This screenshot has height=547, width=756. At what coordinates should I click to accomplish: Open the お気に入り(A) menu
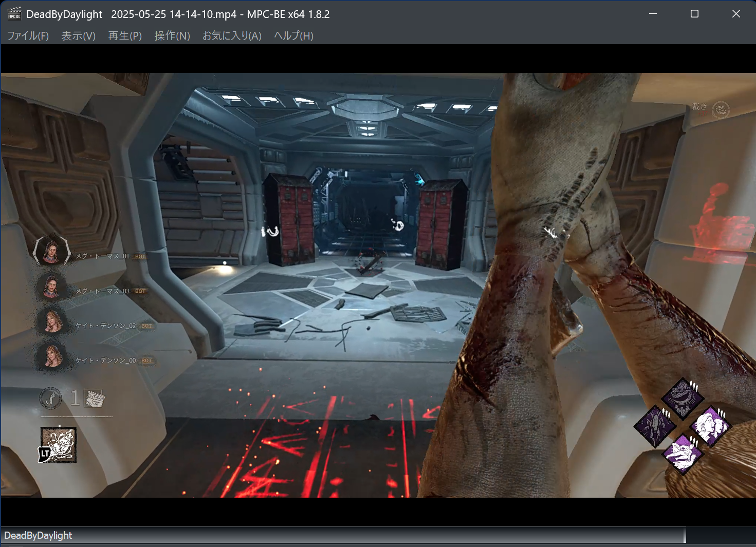tap(232, 35)
